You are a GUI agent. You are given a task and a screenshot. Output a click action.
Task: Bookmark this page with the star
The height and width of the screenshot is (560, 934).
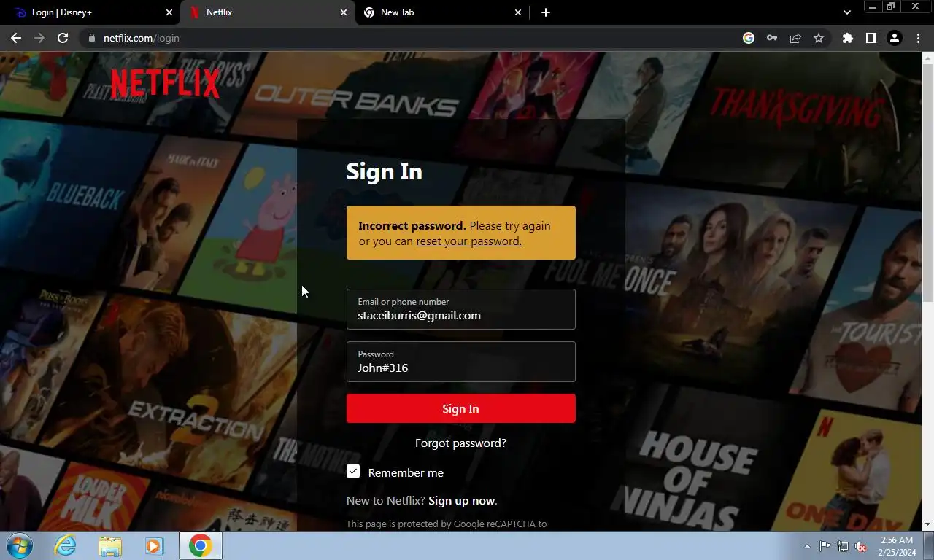point(819,38)
